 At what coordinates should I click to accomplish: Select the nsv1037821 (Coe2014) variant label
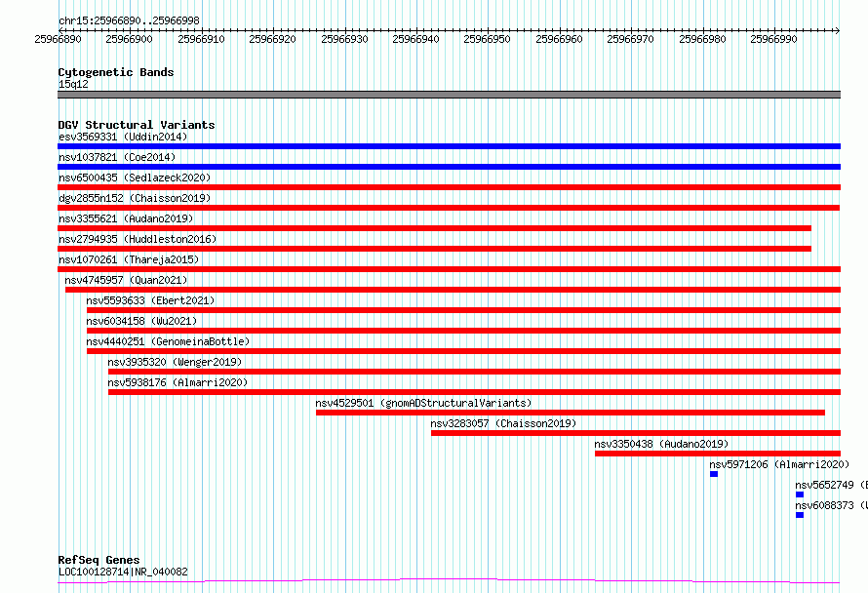point(117,157)
